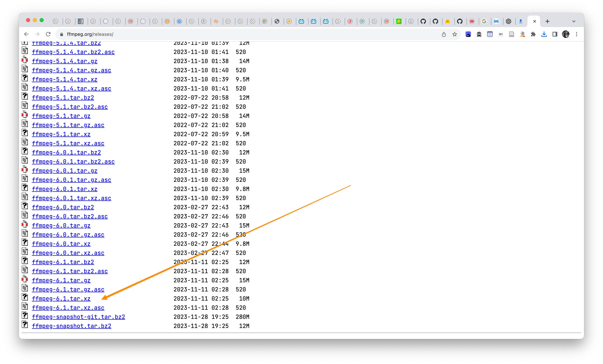Screen dimensions: 603x364
Task: Click date 2023-11-28 19:25 for ffmpeg-snapshot.tar.bz2
Action: coord(201,326)
